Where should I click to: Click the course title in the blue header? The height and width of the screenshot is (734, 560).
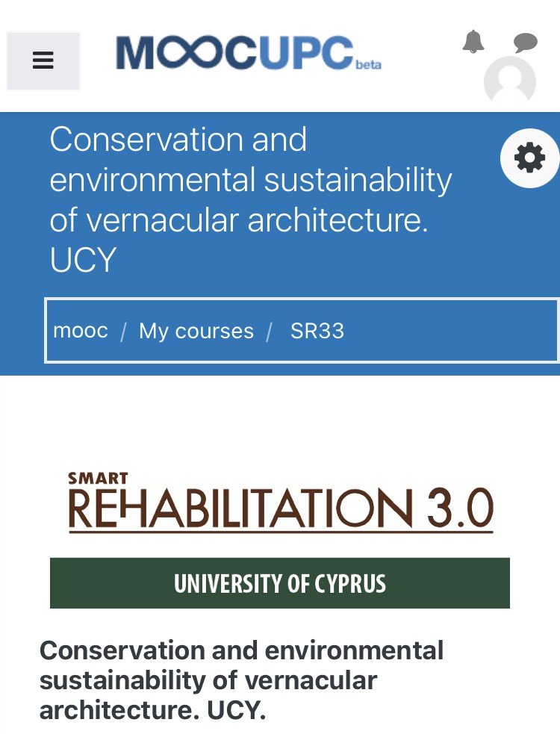pos(250,199)
